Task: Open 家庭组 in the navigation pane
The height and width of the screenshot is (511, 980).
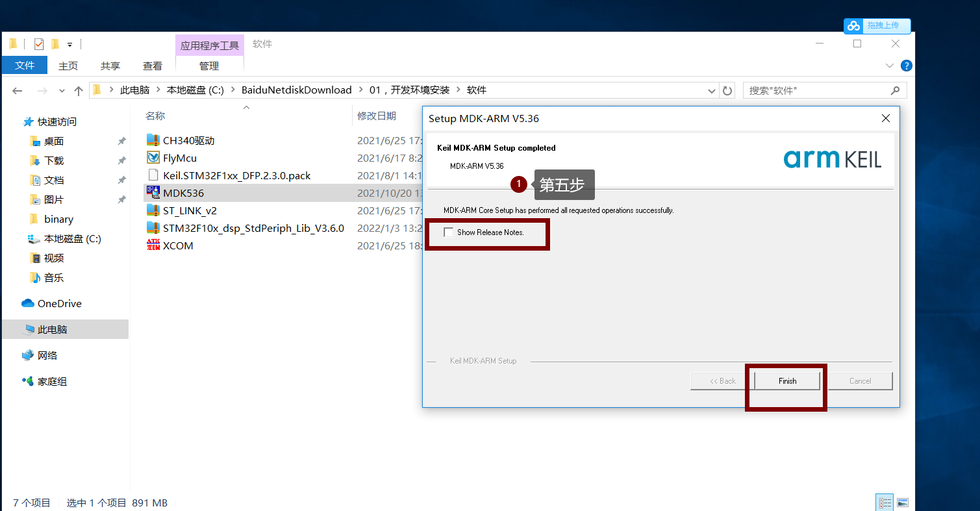Action: tap(52, 381)
